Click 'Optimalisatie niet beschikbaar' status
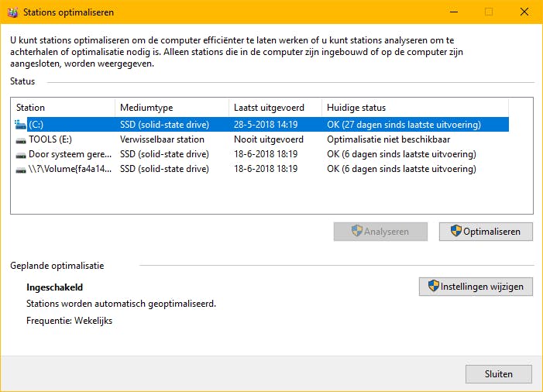 click(x=389, y=139)
